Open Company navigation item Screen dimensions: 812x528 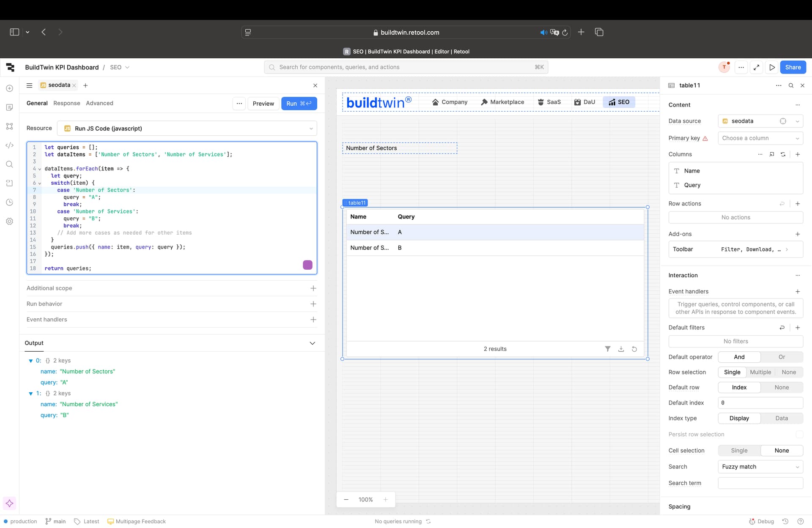point(450,102)
